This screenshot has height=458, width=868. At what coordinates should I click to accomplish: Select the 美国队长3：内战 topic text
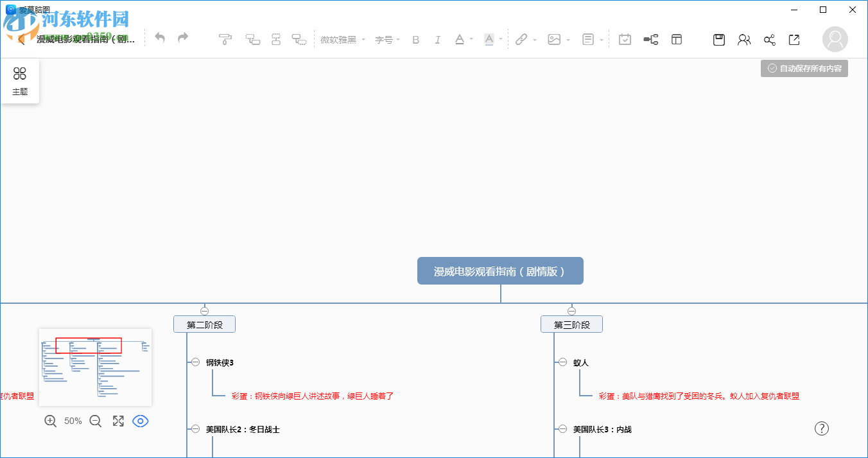(x=602, y=429)
